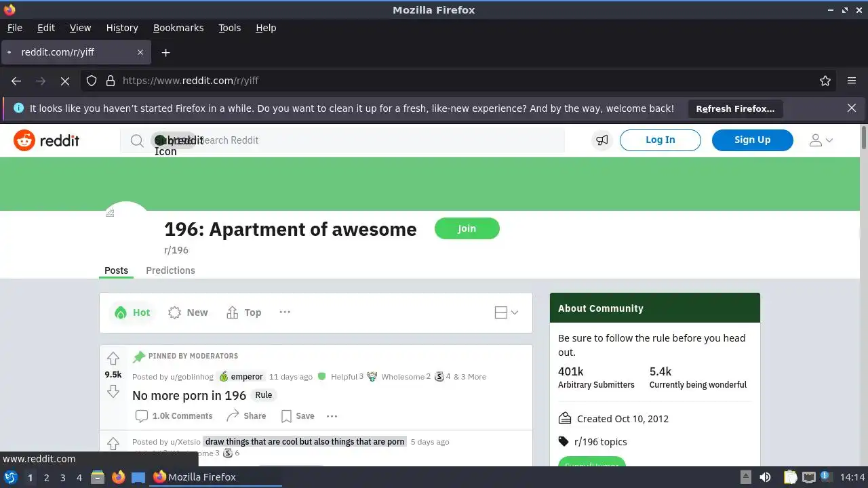The image size is (868, 488).
Task: Open the advertise megaphone icon
Action: [602, 140]
